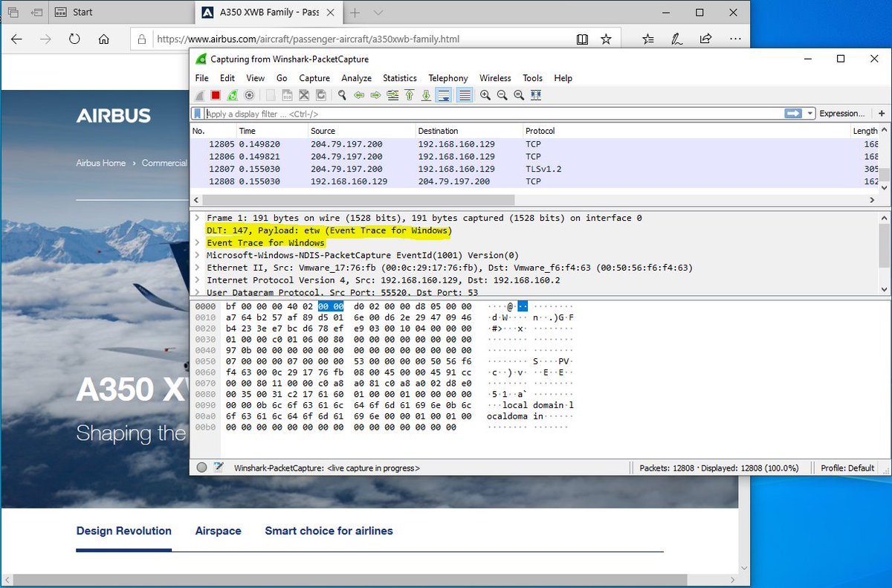Click the Resize columns to fit icon
This screenshot has height=588, width=892.
coord(536,95)
